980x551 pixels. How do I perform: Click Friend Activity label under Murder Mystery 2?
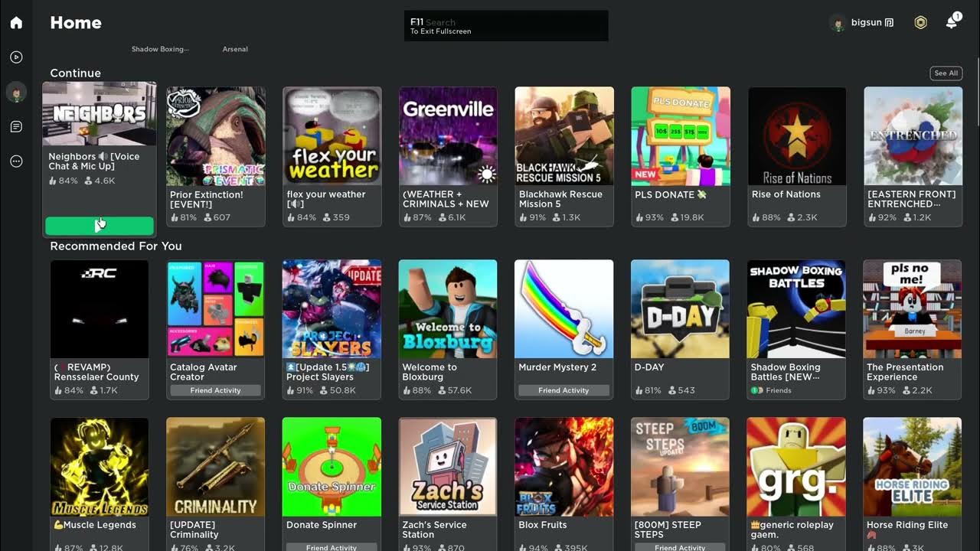tap(564, 390)
